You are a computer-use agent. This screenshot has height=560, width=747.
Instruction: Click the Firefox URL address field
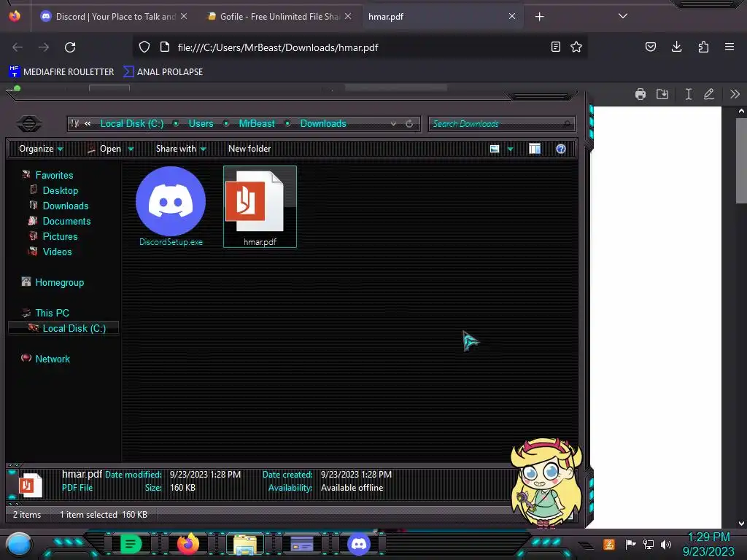(360, 47)
